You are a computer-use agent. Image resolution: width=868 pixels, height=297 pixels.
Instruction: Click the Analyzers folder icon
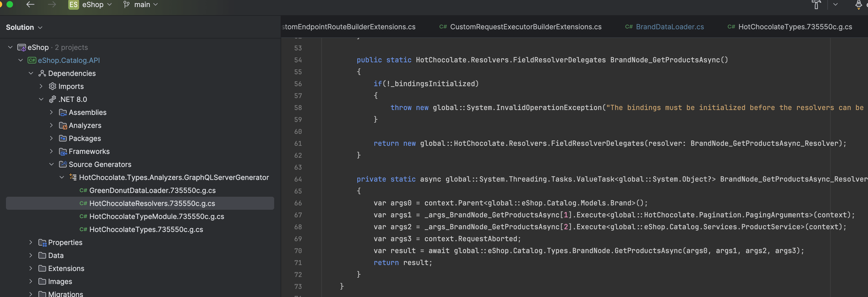coord(63,125)
